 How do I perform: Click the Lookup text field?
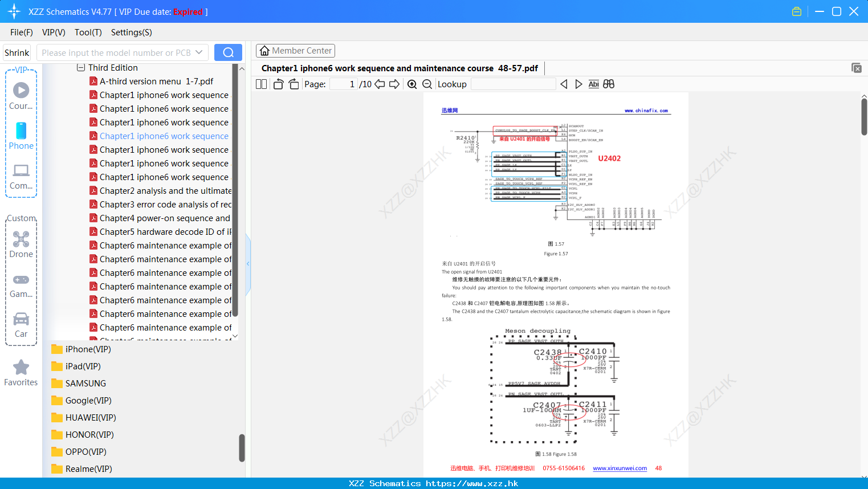click(513, 84)
